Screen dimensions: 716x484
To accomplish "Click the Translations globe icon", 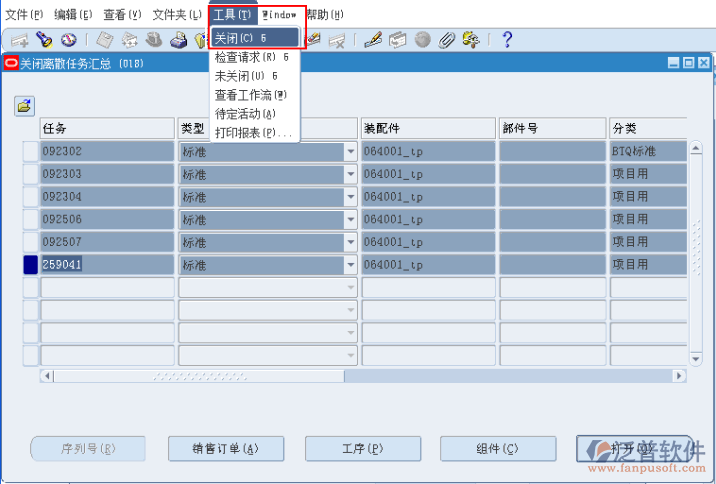I will click(x=422, y=40).
